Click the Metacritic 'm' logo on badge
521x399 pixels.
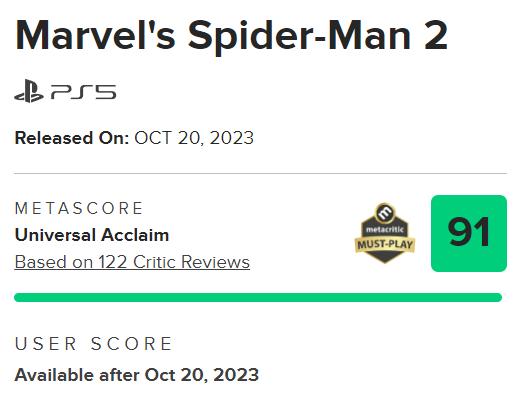point(385,212)
